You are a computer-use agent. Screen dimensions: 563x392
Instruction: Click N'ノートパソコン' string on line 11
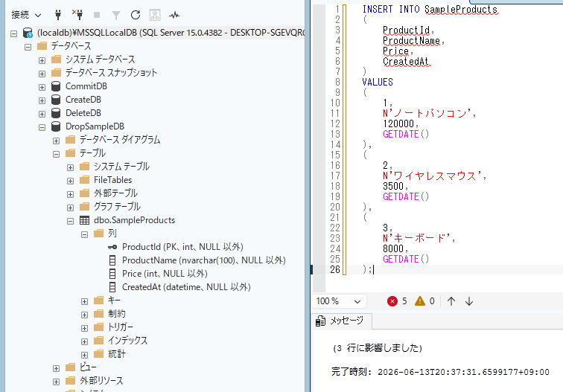click(427, 113)
